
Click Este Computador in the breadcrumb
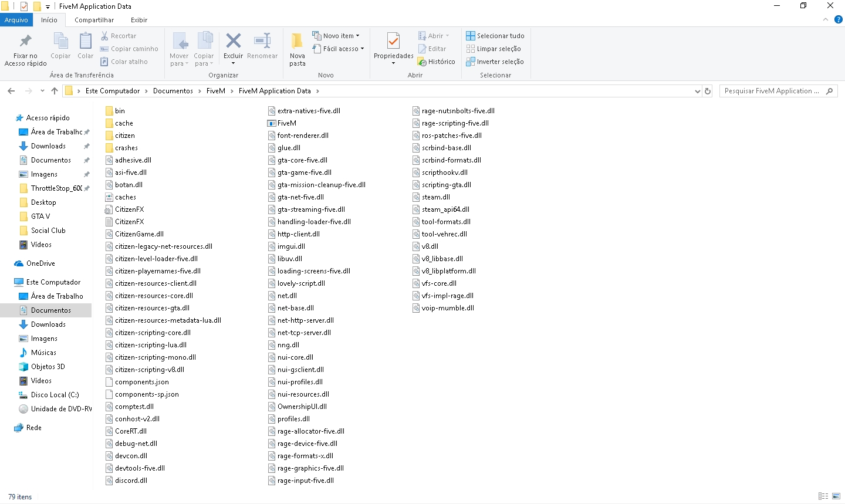tap(113, 91)
